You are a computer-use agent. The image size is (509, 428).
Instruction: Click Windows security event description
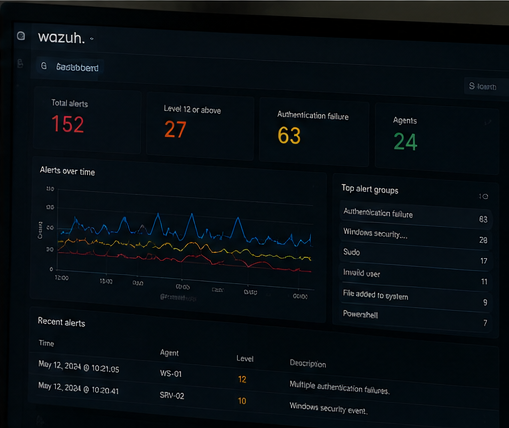tap(329, 408)
